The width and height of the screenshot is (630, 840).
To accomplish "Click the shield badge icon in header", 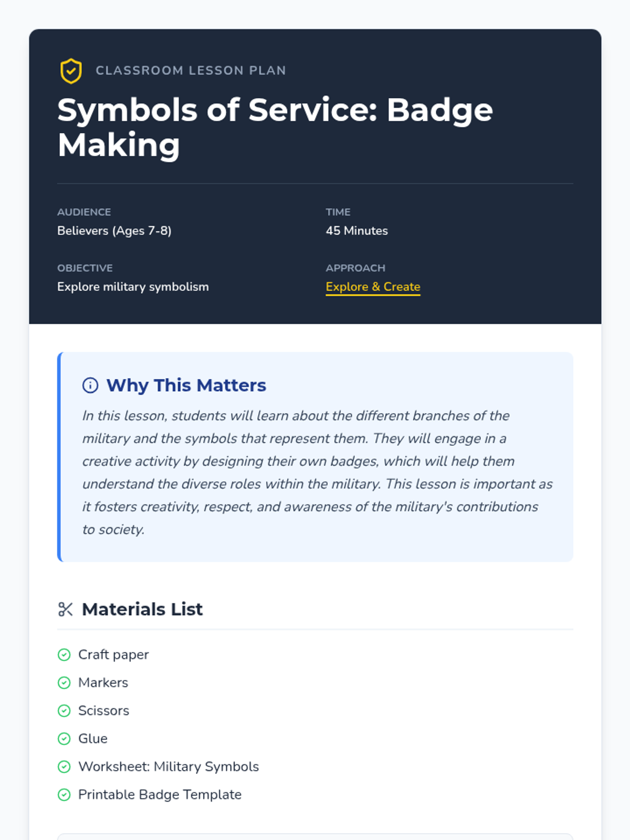I will (71, 71).
